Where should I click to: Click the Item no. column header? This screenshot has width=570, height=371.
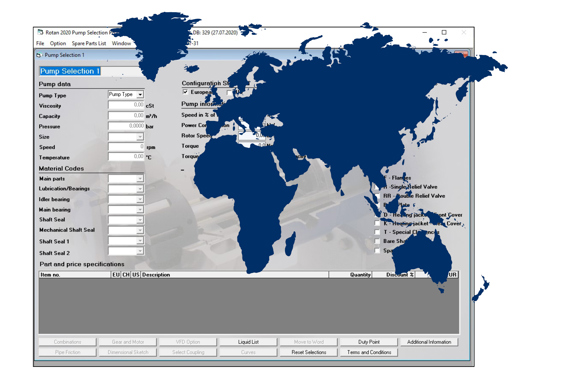click(75, 275)
